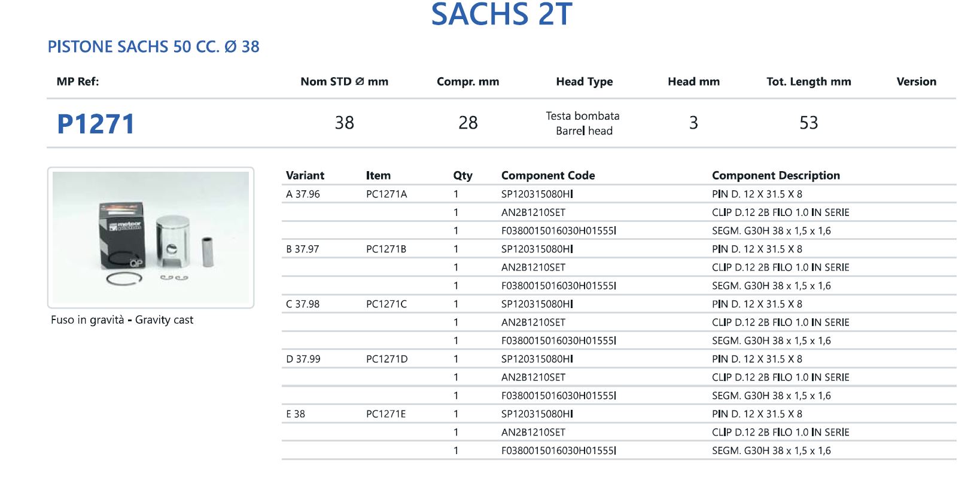The height and width of the screenshot is (487, 980).
Task: Click the SACHS 2T page title
Action: click(x=501, y=14)
